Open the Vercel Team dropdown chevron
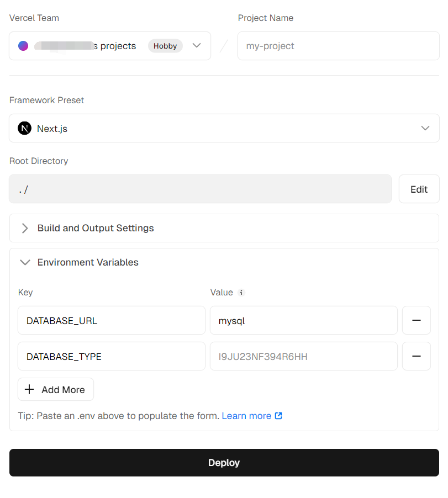The width and height of the screenshot is (448, 498). tap(197, 46)
